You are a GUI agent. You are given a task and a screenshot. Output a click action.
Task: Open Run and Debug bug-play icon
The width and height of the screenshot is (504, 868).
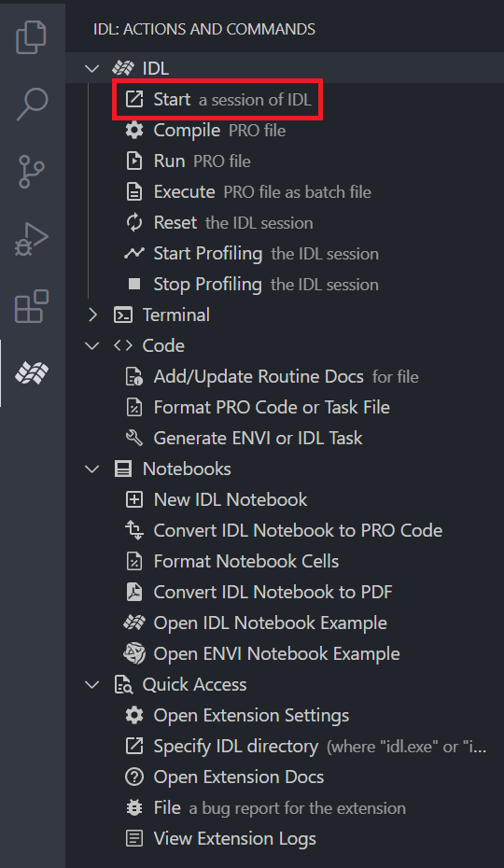coord(32,239)
